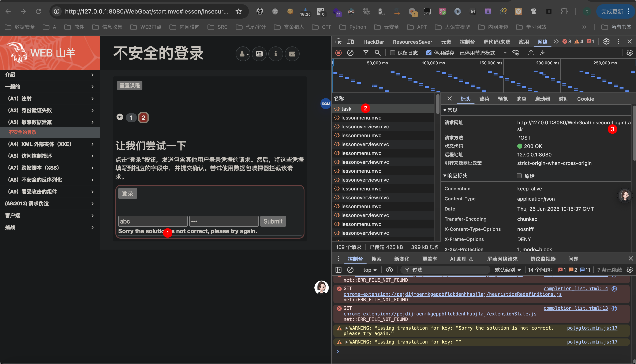Export HAR file download icon
The image size is (636, 364).
543,53
